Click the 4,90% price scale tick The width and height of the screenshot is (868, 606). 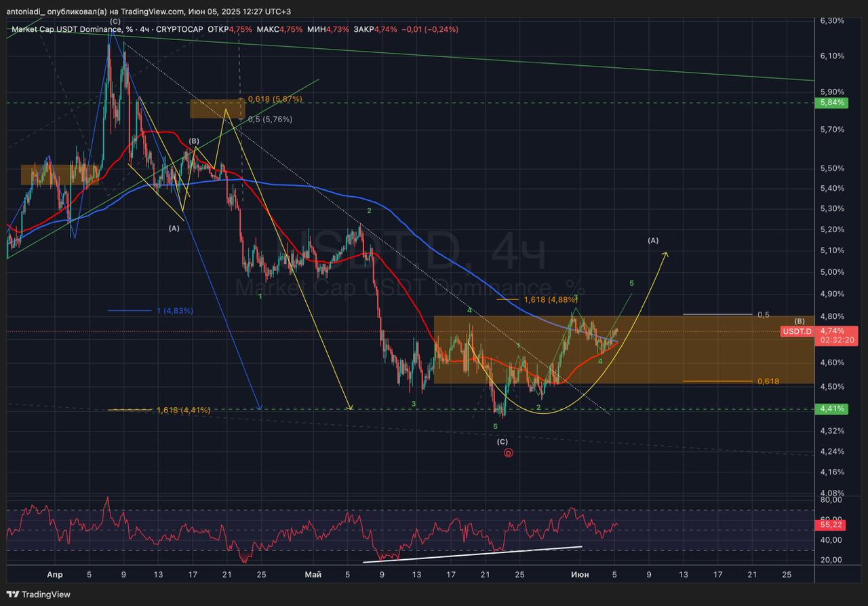click(x=831, y=294)
